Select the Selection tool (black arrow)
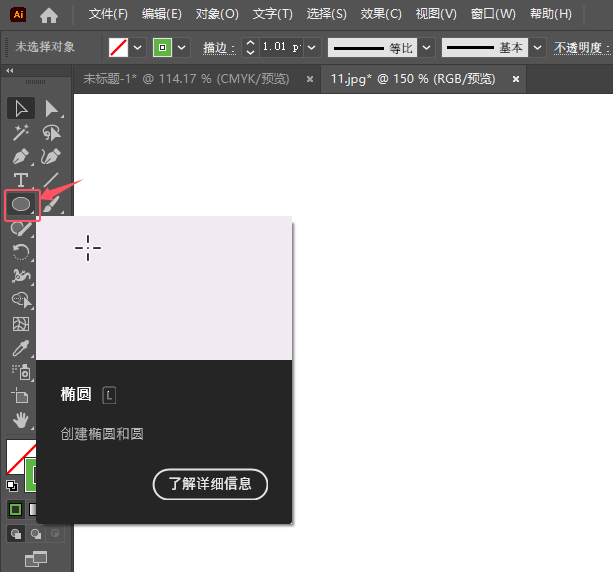The height and width of the screenshot is (572, 613). pyautogui.click(x=21, y=108)
